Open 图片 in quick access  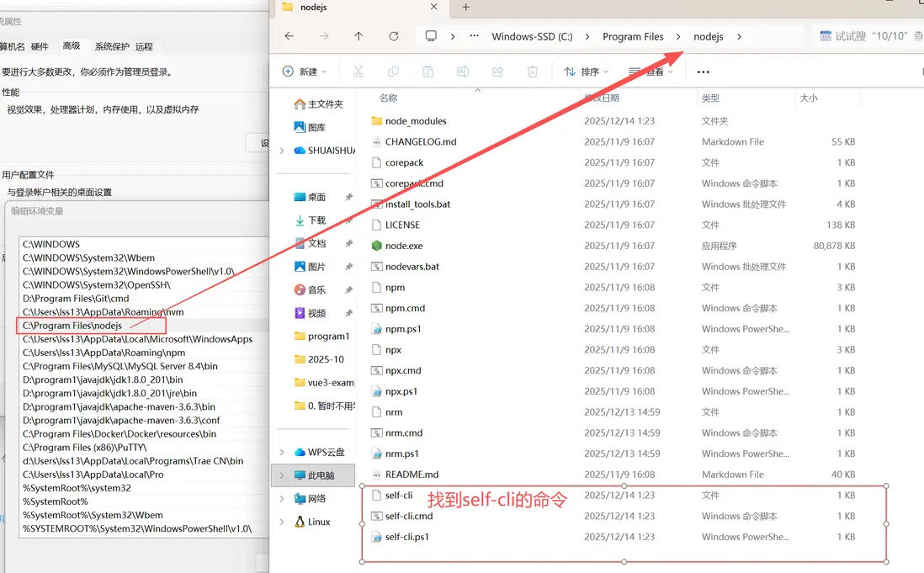pos(310,266)
